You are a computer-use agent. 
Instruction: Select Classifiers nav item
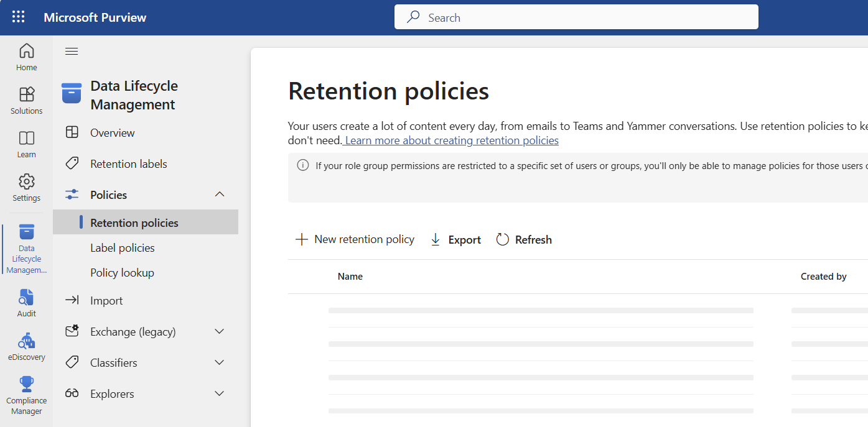[114, 362]
